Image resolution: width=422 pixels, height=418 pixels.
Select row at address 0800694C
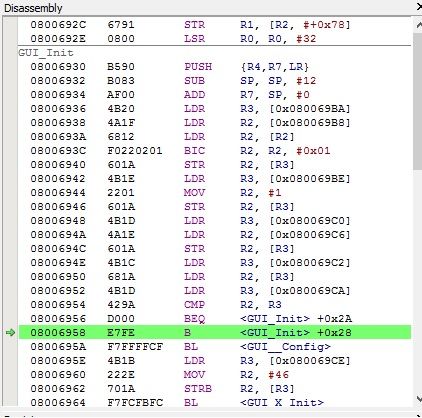214,249
